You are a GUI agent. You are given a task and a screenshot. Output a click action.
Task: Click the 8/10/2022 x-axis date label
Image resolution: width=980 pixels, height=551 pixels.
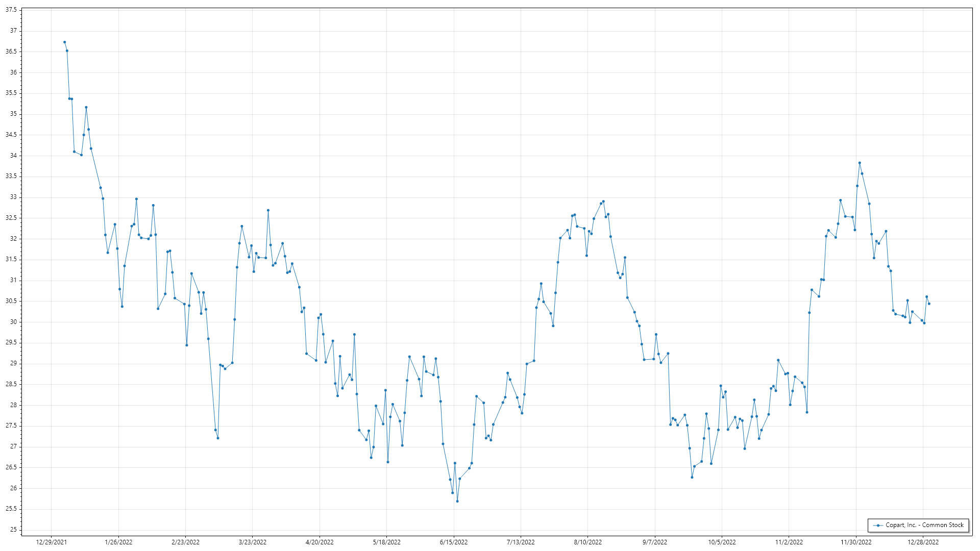point(588,542)
